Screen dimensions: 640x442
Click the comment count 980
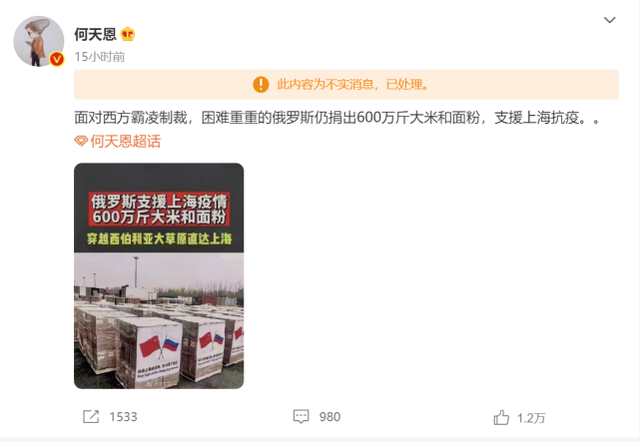pyautogui.click(x=330, y=417)
